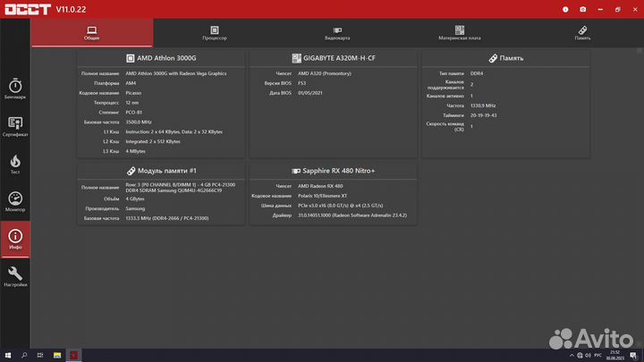Click the platform value AM4
The image size is (644, 362).
pyautogui.click(x=131, y=83)
